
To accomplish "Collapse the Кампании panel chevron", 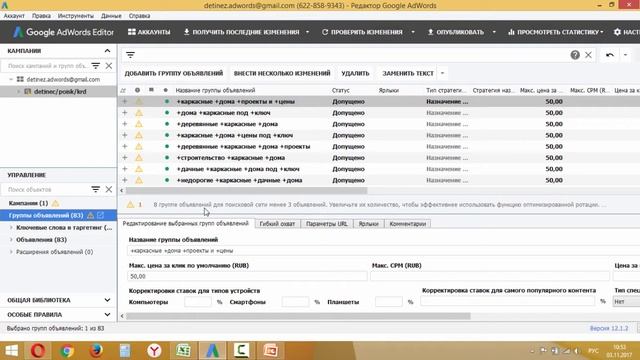I will (107, 51).
